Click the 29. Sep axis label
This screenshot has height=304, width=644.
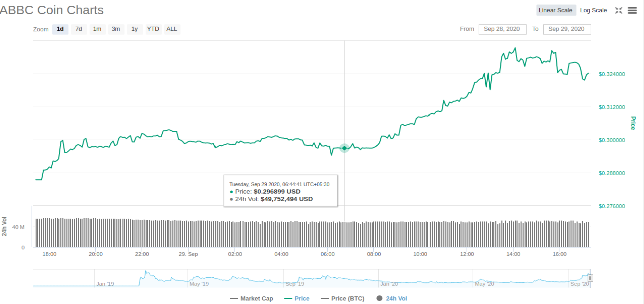click(188, 254)
